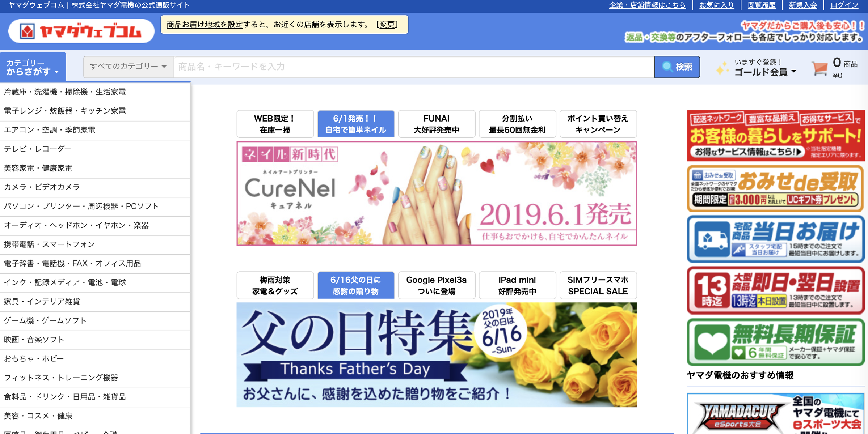Open the CureNel nail printer banner
The height and width of the screenshot is (434, 868).
coord(437,193)
